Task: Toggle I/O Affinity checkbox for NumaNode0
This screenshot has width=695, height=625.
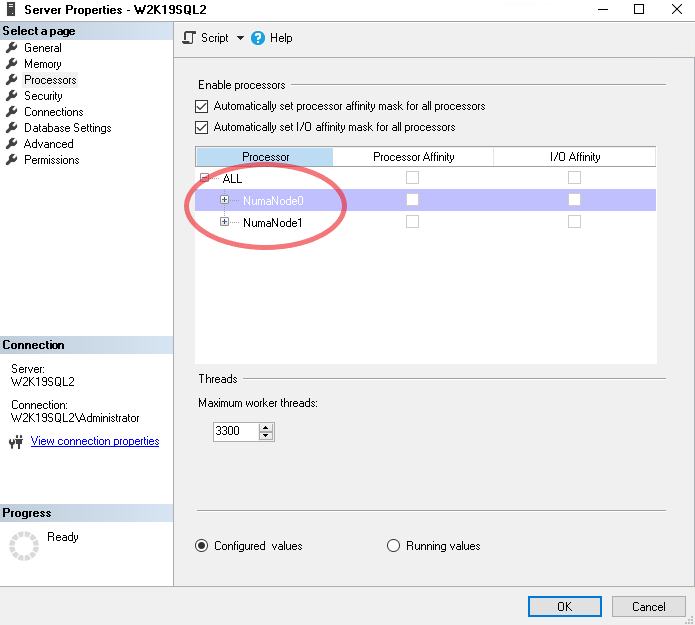Action: [x=574, y=199]
